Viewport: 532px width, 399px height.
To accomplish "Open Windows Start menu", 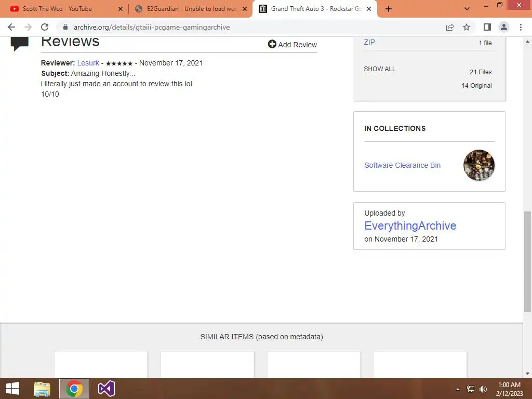I will pos(12,389).
